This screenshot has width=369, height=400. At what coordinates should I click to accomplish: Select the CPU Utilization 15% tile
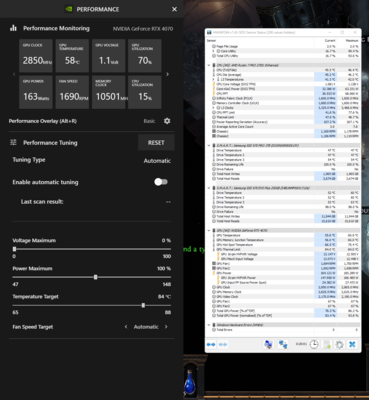[x=145, y=92]
